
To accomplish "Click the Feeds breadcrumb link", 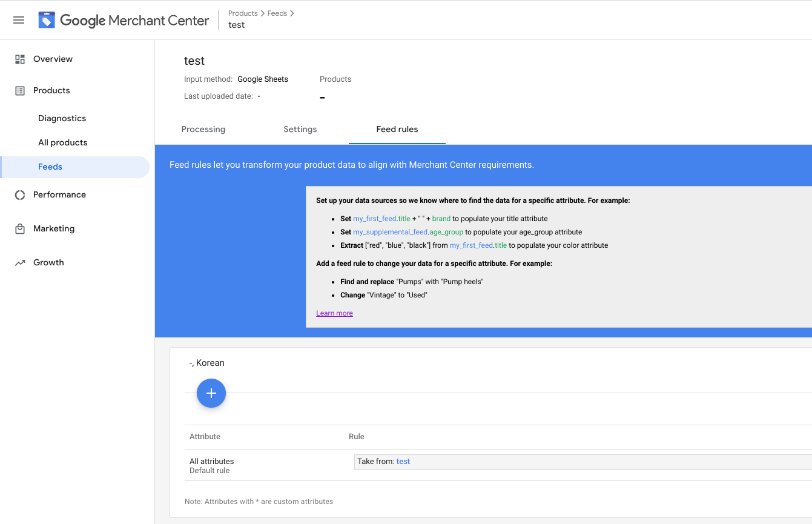I will (x=277, y=13).
